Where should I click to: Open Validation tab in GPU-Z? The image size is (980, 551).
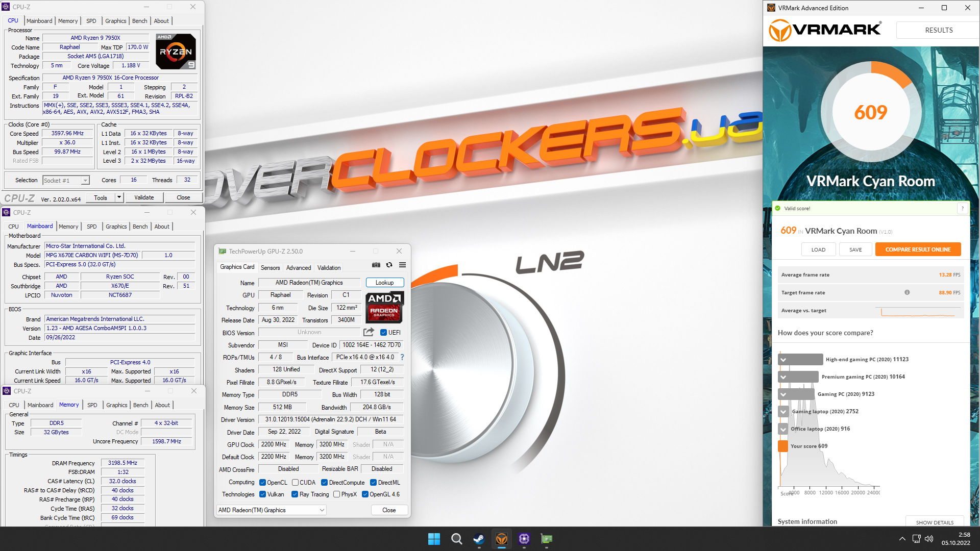(x=329, y=268)
